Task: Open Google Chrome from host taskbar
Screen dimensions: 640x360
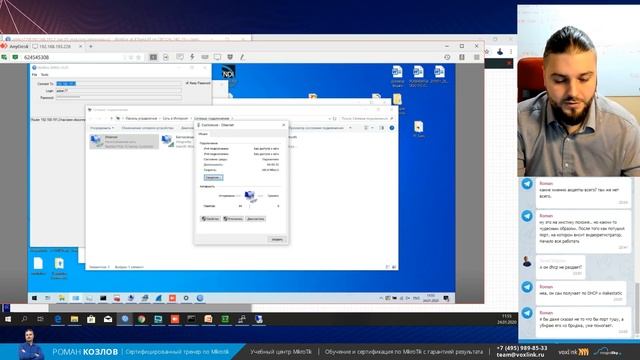Action: click(x=141, y=320)
